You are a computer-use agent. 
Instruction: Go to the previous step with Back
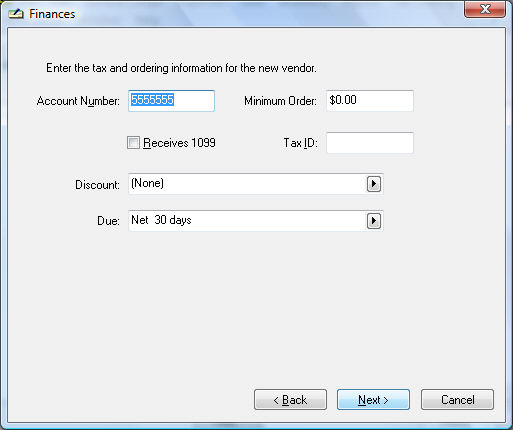pyautogui.click(x=290, y=399)
